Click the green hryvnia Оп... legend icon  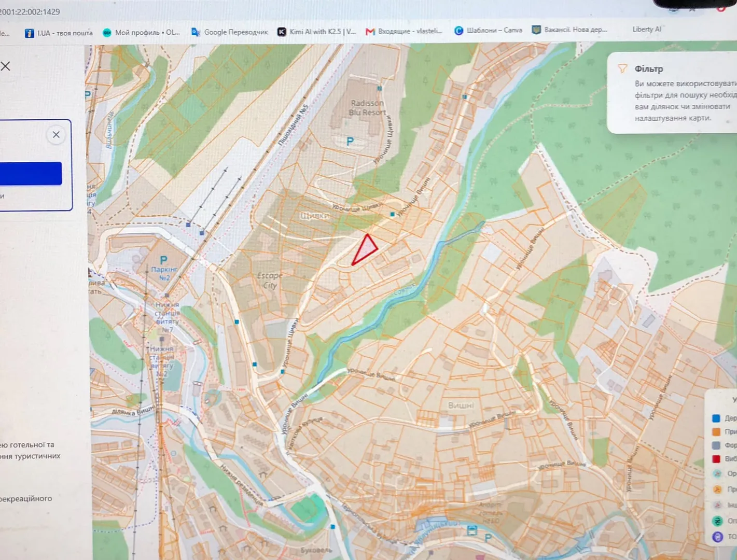(717, 521)
